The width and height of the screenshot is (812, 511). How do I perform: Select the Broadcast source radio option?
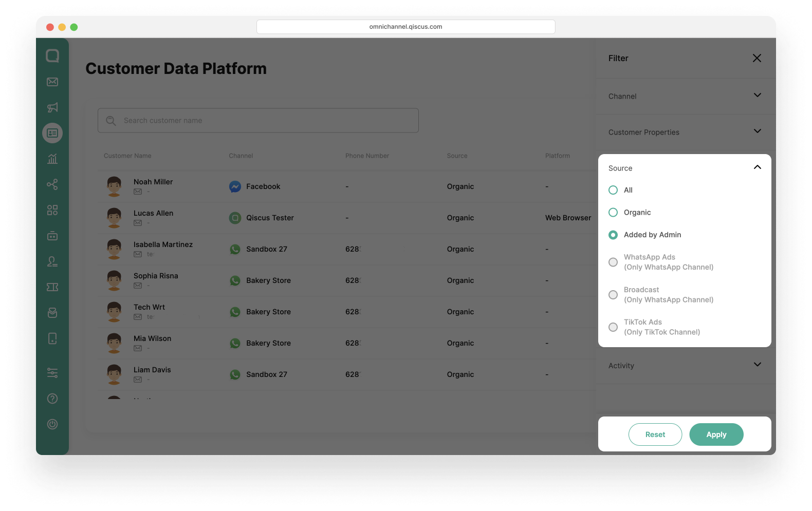(x=613, y=295)
